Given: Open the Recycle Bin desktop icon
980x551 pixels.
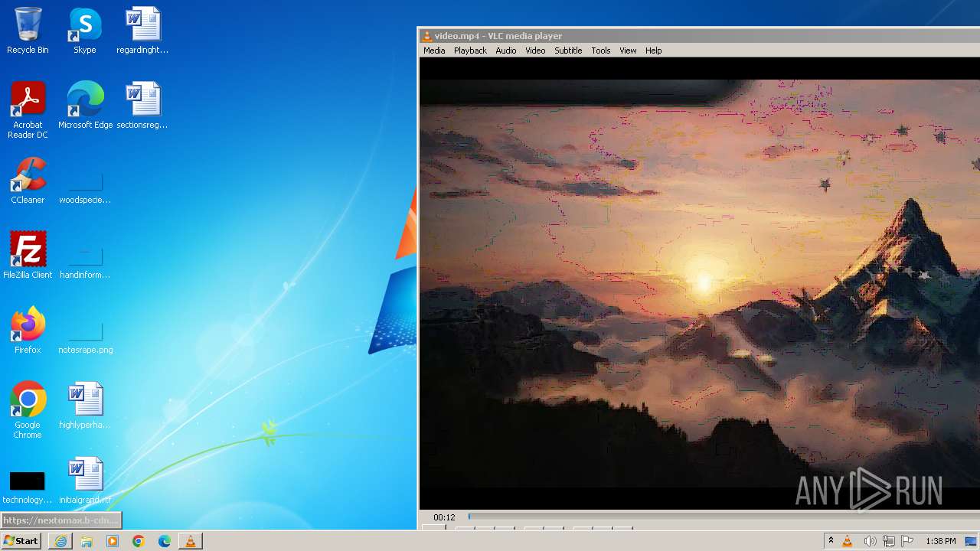Looking at the screenshot, I should [28, 31].
